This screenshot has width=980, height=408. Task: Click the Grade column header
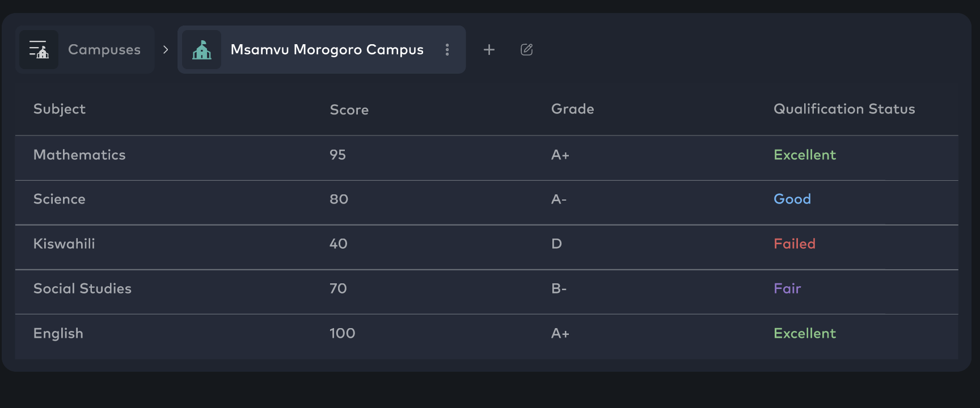tap(573, 109)
